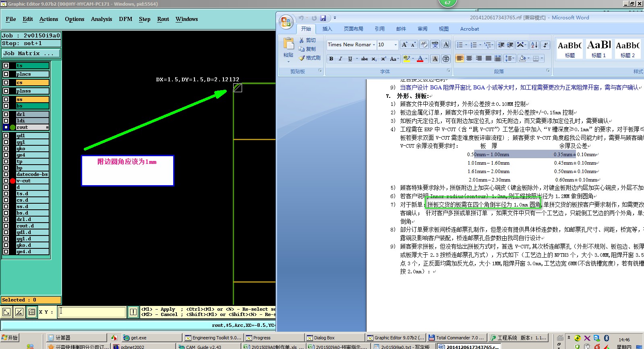Toggle show paragraph marks icon
The height and width of the screenshot is (349, 644).
(x=545, y=45)
